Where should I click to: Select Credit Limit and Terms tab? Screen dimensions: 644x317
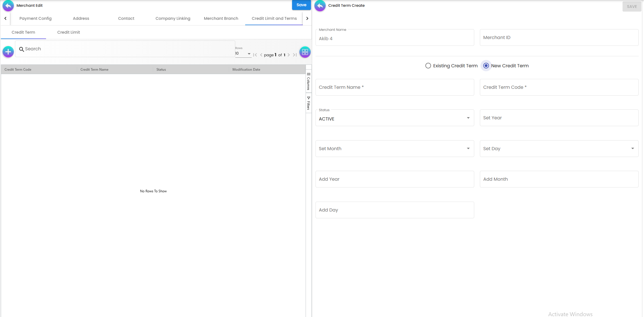[274, 18]
